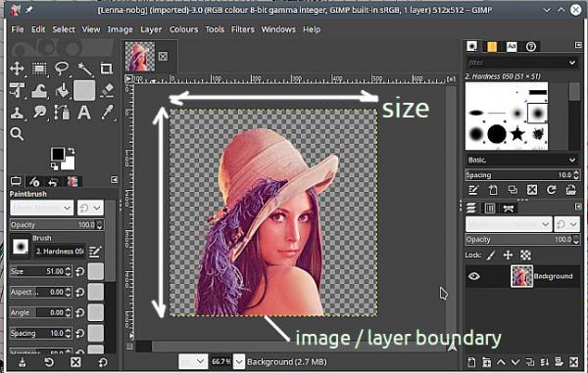588x373 pixels.
Task: Hide the Background layer with eye icon
Action: pyautogui.click(x=474, y=276)
